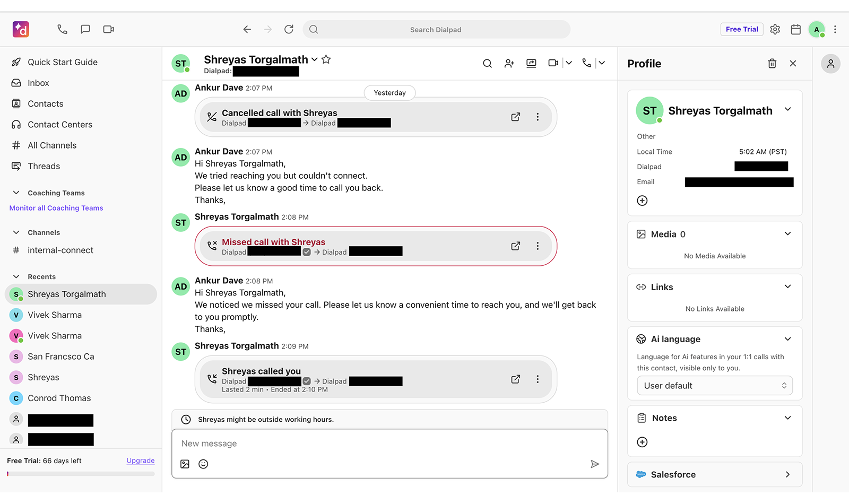Viewport: 849px width, 504px height.
Task: Search within this conversation
Action: 487,63
